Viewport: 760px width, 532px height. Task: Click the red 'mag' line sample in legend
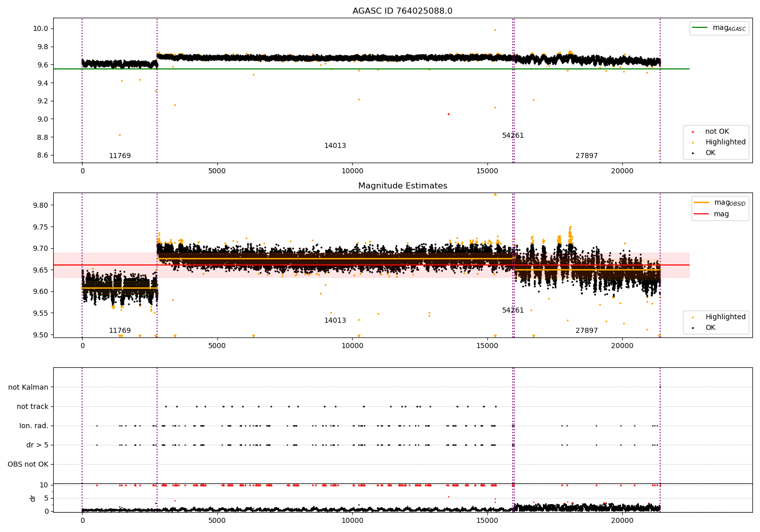(x=702, y=214)
